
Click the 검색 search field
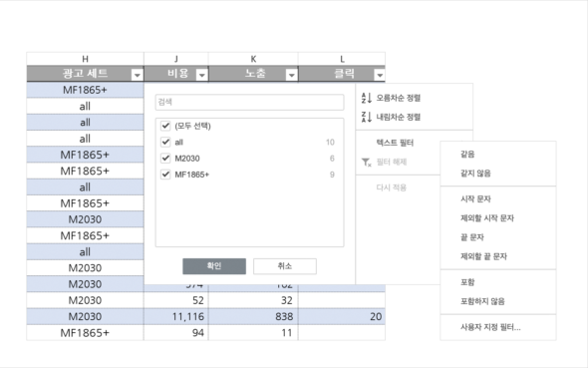pyautogui.click(x=249, y=102)
